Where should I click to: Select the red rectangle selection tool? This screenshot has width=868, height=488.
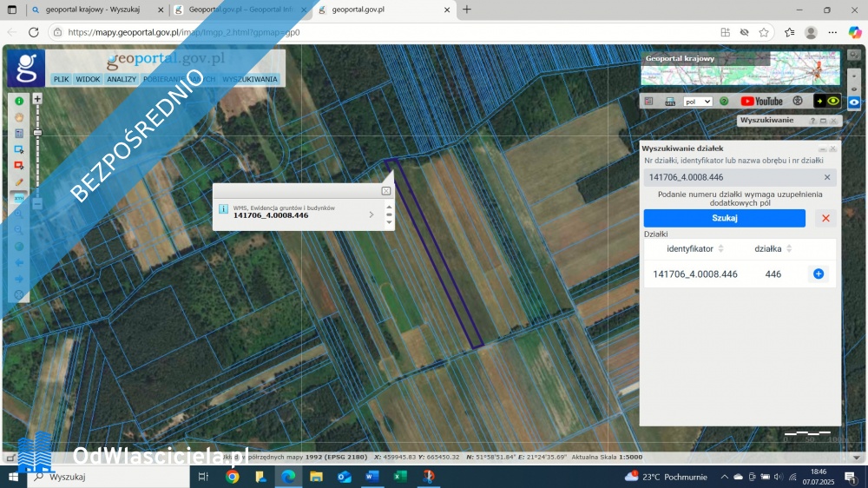click(x=19, y=165)
